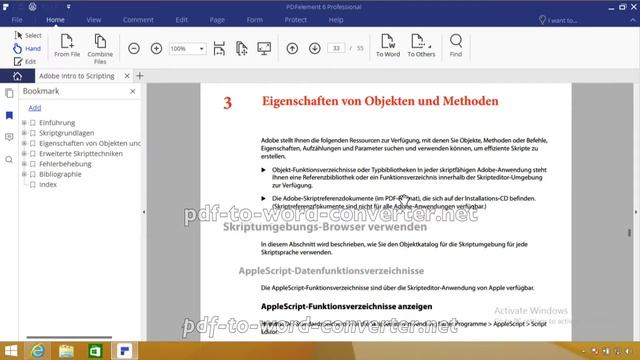Close the Bookmark panel
640x360 pixels.
[x=133, y=91]
